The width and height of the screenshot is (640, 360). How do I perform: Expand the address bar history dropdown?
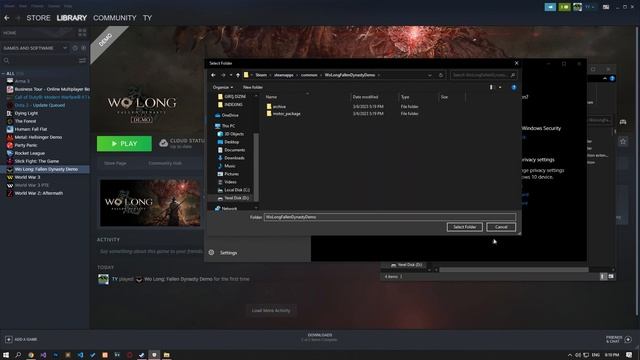(x=429, y=75)
